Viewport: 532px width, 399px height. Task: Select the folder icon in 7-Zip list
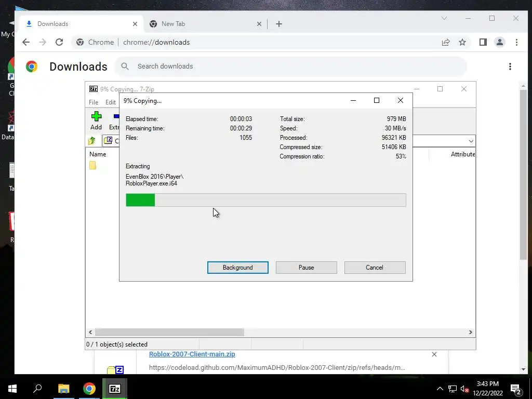pos(92,165)
